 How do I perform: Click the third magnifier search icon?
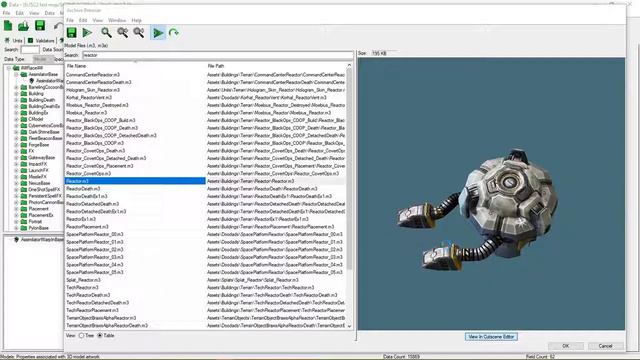(x=139, y=33)
